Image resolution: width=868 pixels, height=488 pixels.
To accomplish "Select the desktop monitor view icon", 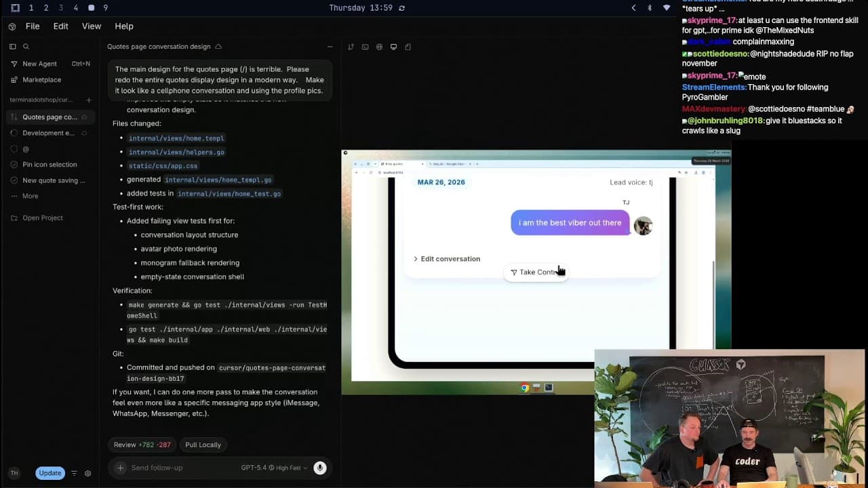I will coord(393,47).
